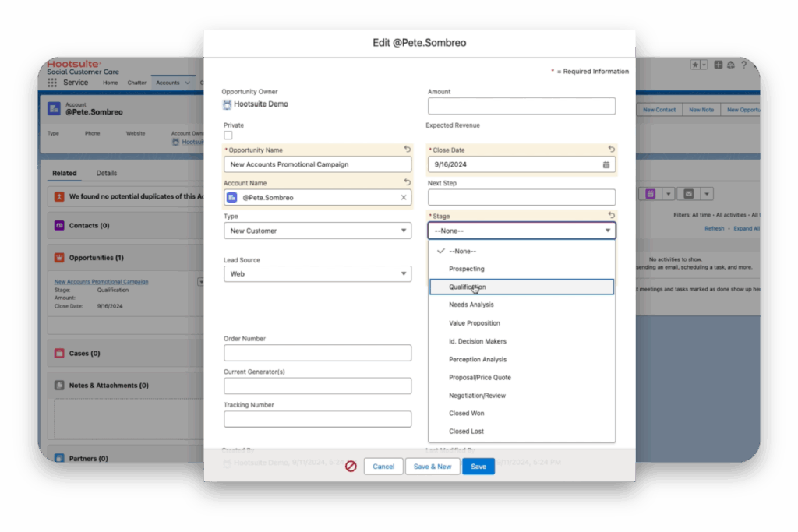
Task: Open the App Launcher grid icon
Action: point(52,83)
